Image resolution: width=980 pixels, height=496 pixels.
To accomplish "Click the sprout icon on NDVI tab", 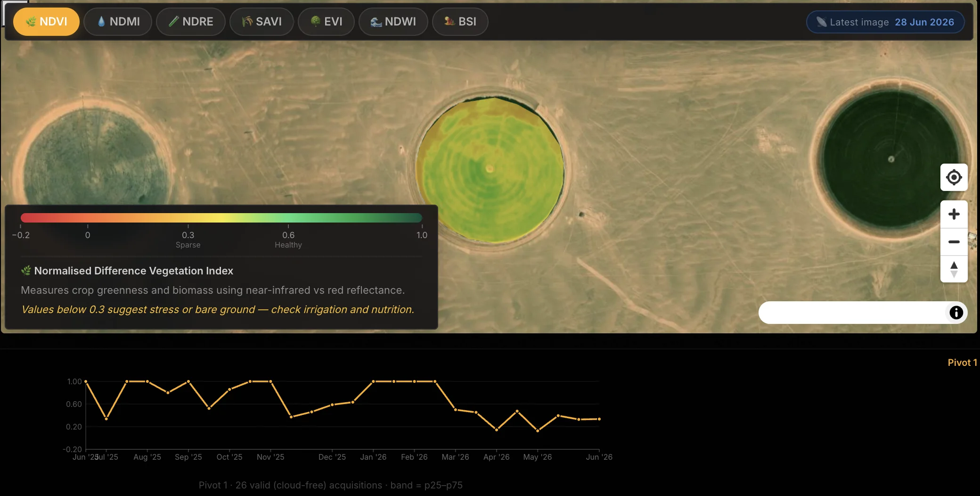I will pyautogui.click(x=31, y=22).
